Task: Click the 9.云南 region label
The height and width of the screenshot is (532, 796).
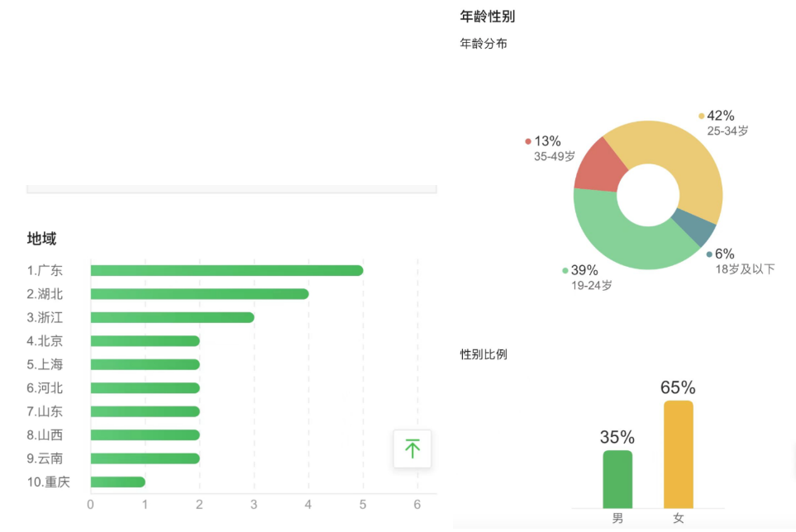Action: [45, 458]
